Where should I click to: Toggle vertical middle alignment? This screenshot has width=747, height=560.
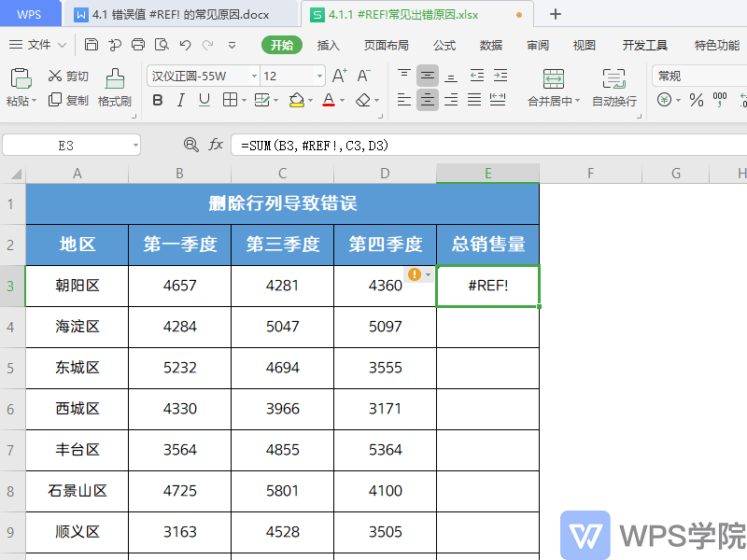coord(428,76)
